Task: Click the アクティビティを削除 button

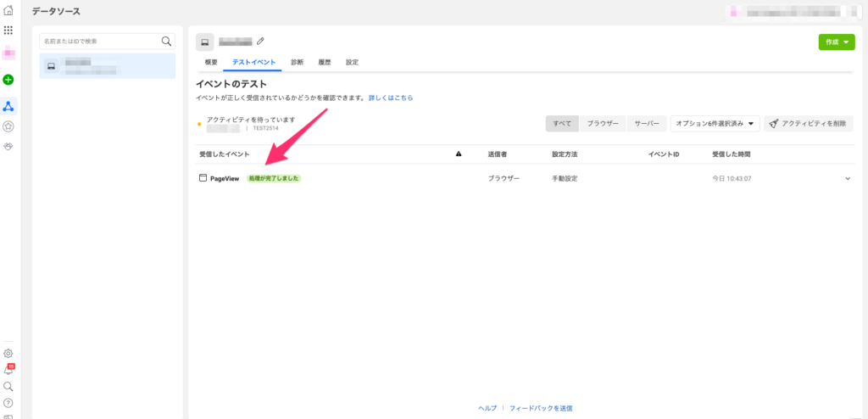Action: pos(808,123)
